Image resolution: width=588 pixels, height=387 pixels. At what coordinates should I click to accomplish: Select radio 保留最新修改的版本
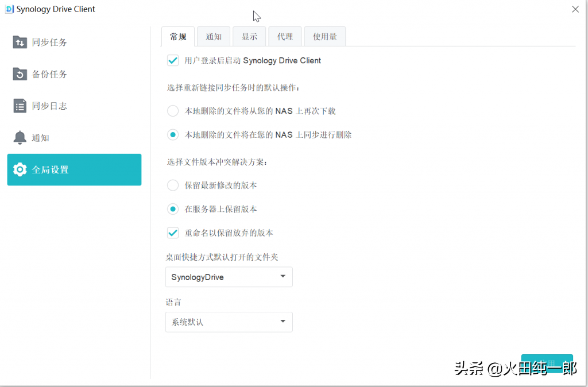[173, 185]
